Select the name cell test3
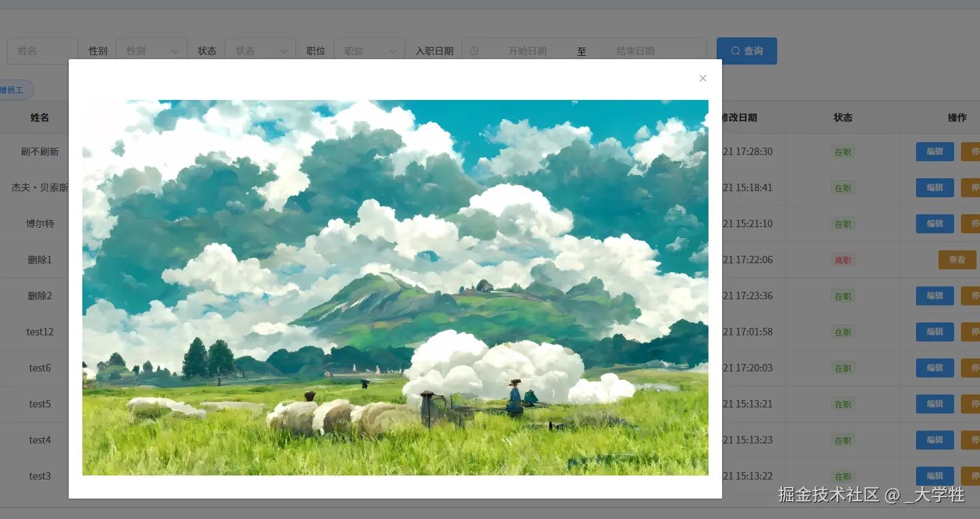This screenshot has height=519, width=980. pos(40,476)
